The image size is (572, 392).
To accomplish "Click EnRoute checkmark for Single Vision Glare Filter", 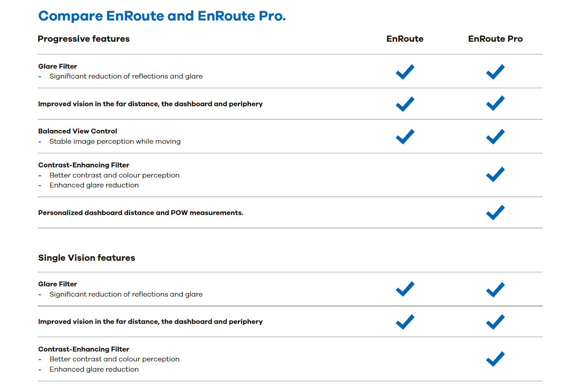I will pos(405,289).
